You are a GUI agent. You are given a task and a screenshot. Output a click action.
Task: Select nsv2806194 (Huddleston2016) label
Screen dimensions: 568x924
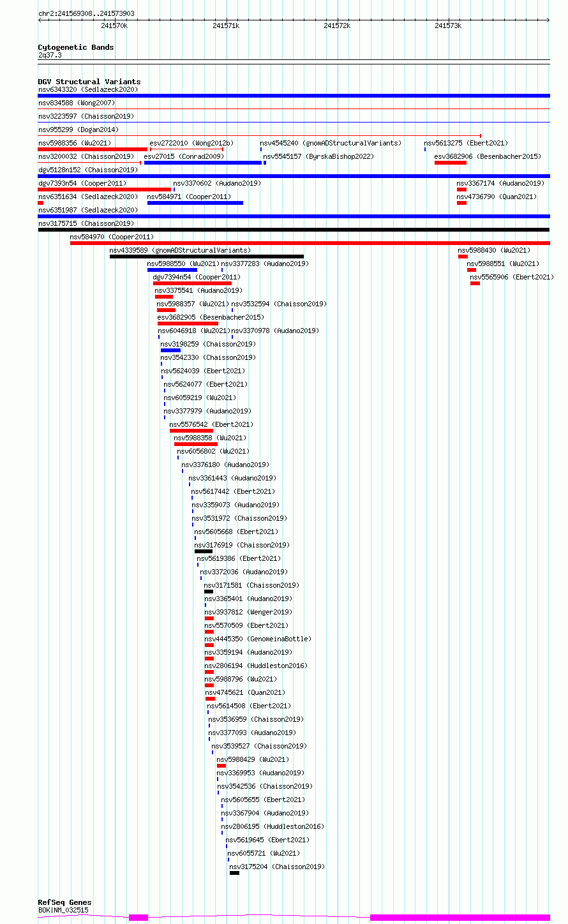256,666
